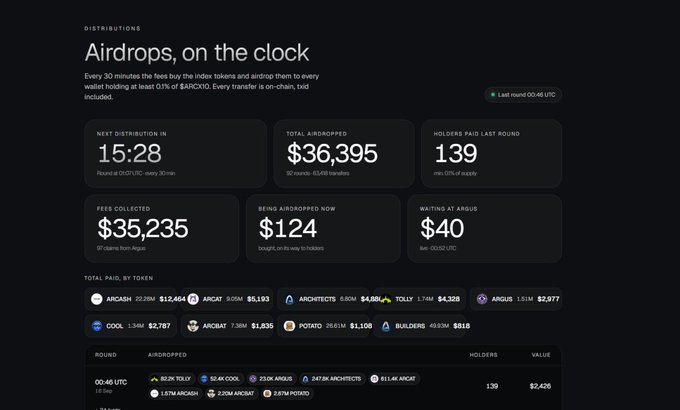Click the ARCBAT icon in the 00:46 round
Screen dimensions: 680x410
(x=211, y=394)
